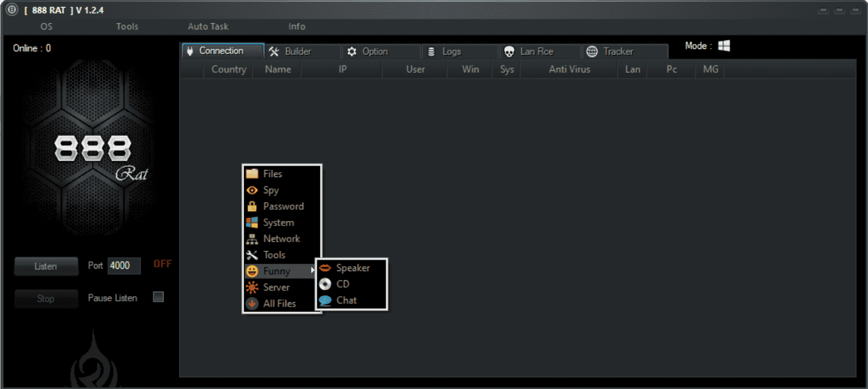Click the skull icon on Lan Rce tab
Screen dimensions: 868x389
click(509, 52)
